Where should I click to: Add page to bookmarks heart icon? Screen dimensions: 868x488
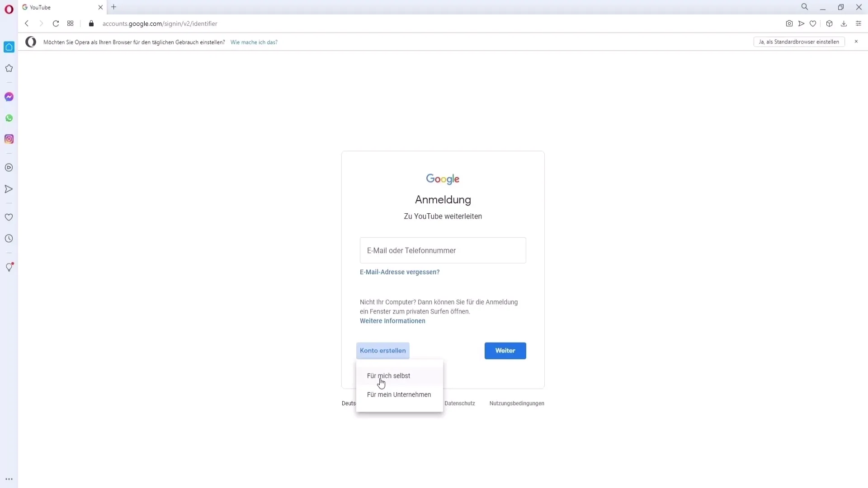coord(813,23)
